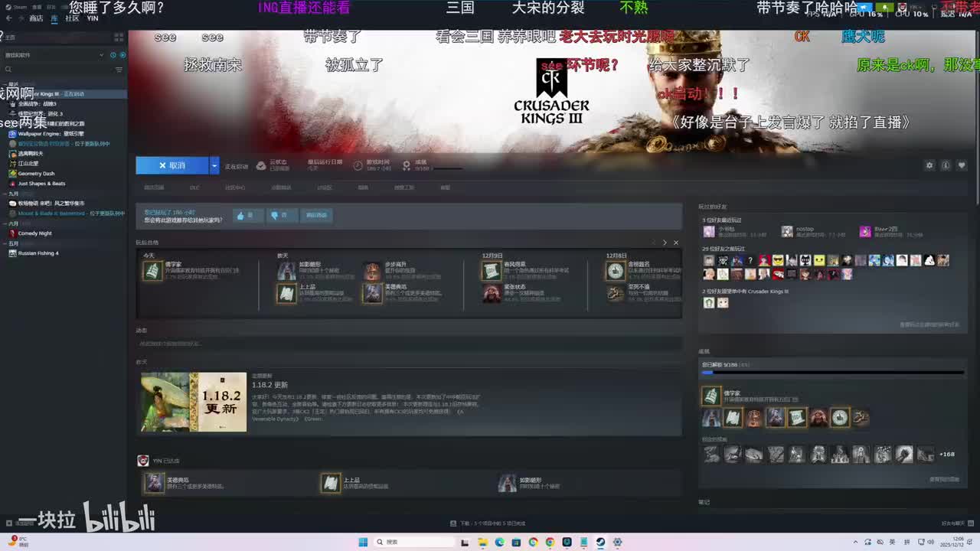Open File Explorer from the taskbar
The width and height of the screenshot is (980, 551).
coord(482,543)
